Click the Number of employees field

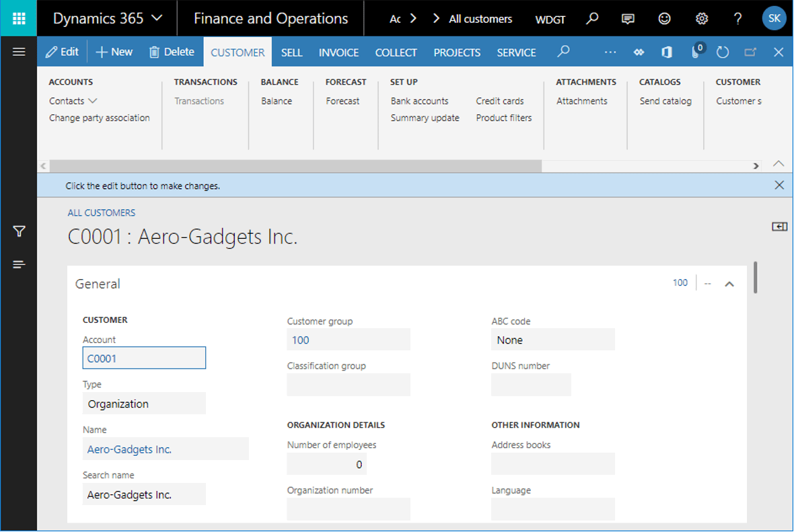click(326, 463)
